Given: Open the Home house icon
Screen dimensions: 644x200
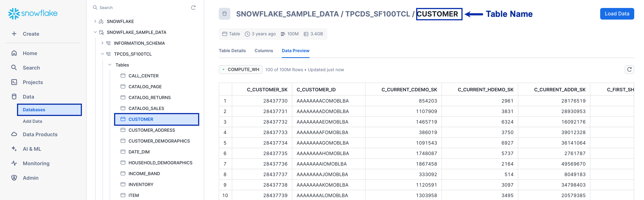Looking at the screenshot, I should pyautogui.click(x=14, y=53).
